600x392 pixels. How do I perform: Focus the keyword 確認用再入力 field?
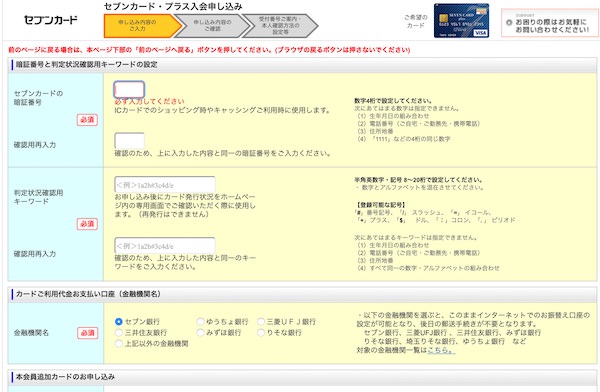point(165,245)
